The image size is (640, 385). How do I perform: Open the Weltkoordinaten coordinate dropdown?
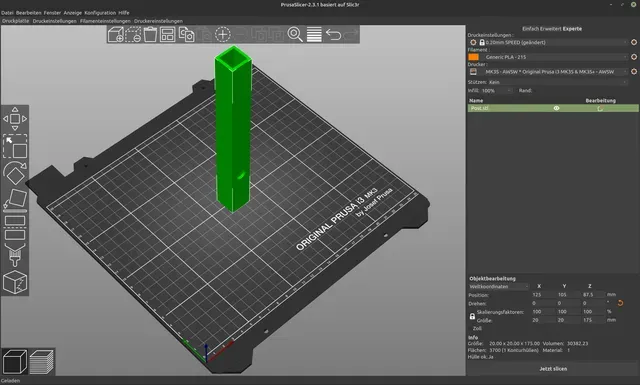coord(499,287)
